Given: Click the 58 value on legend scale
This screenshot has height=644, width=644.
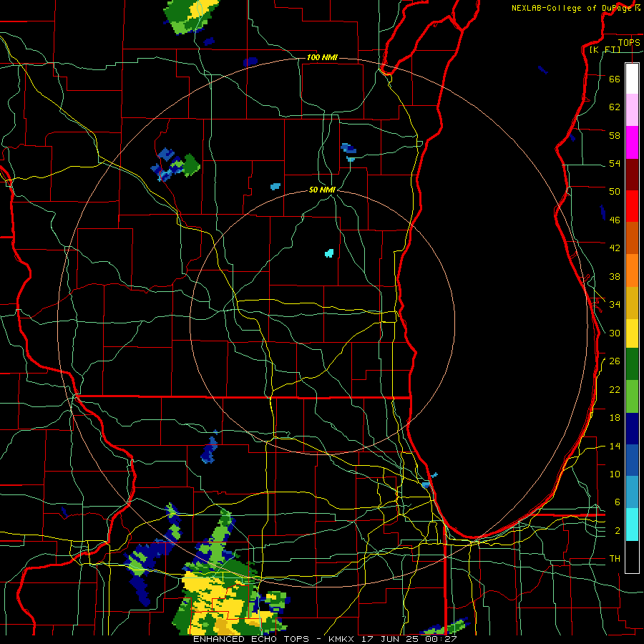Looking at the screenshot, I should [x=615, y=135].
